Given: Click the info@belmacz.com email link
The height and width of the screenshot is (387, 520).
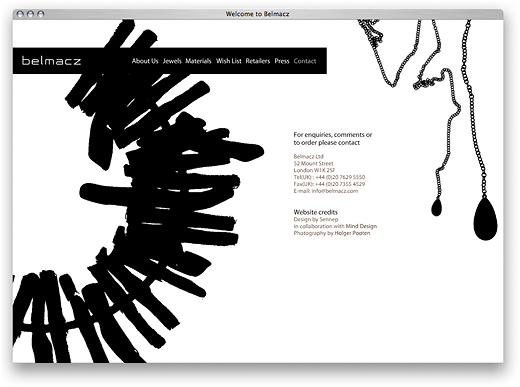Looking at the screenshot, I should (335, 191).
